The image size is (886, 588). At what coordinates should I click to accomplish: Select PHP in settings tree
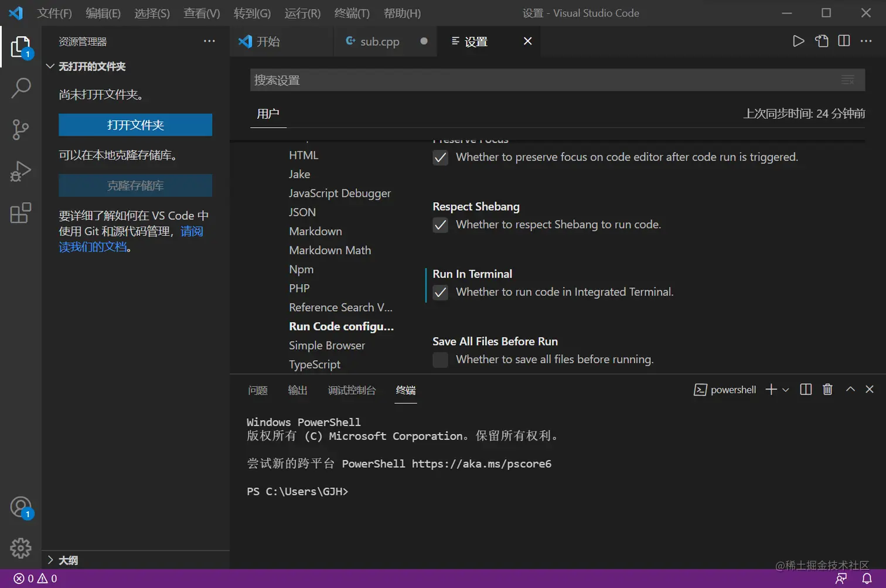[x=299, y=288]
